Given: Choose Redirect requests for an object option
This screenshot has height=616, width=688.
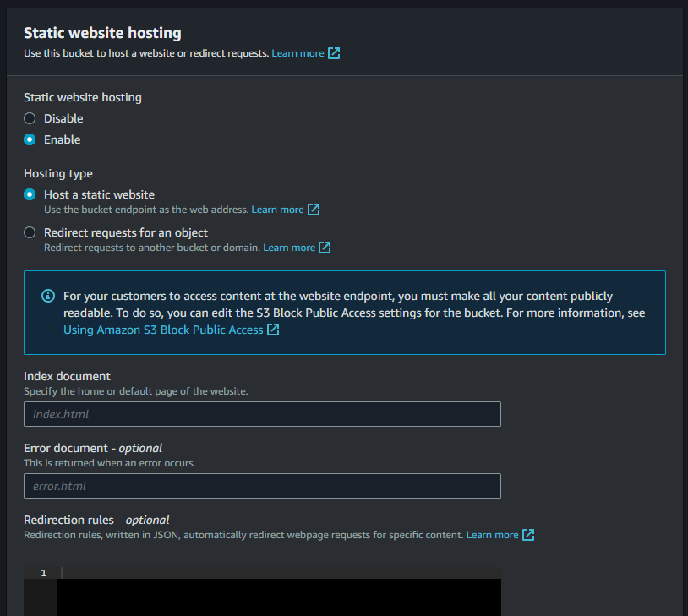Looking at the screenshot, I should 30,232.
